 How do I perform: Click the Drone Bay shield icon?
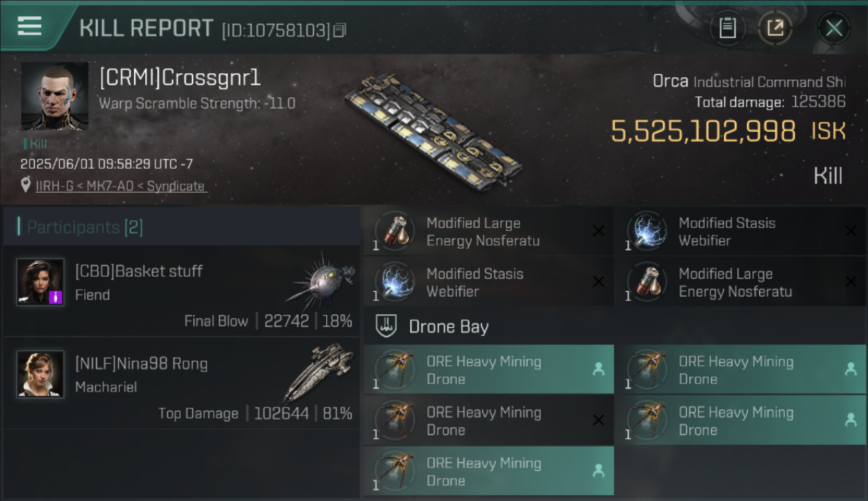[x=386, y=327]
